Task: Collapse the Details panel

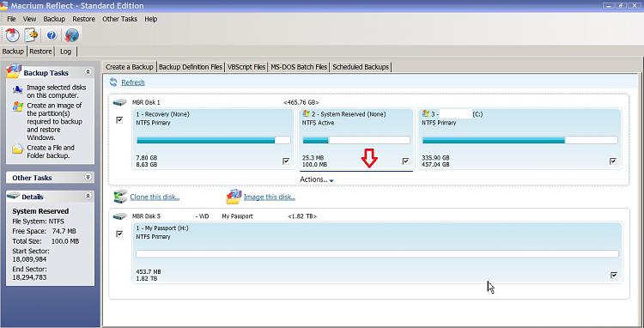Action: click(88, 197)
